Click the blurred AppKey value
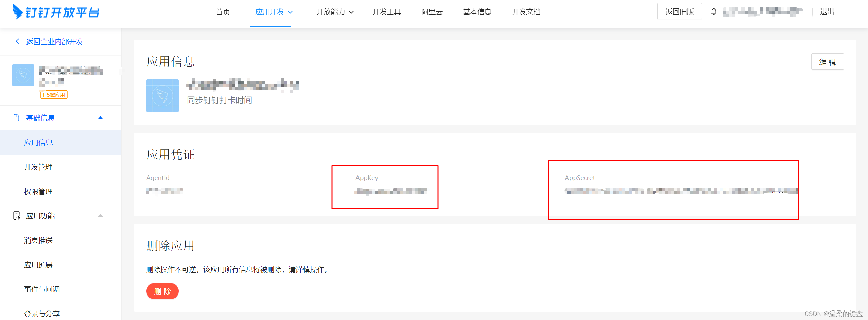This screenshot has width=868, height=320. coord(390,191)
